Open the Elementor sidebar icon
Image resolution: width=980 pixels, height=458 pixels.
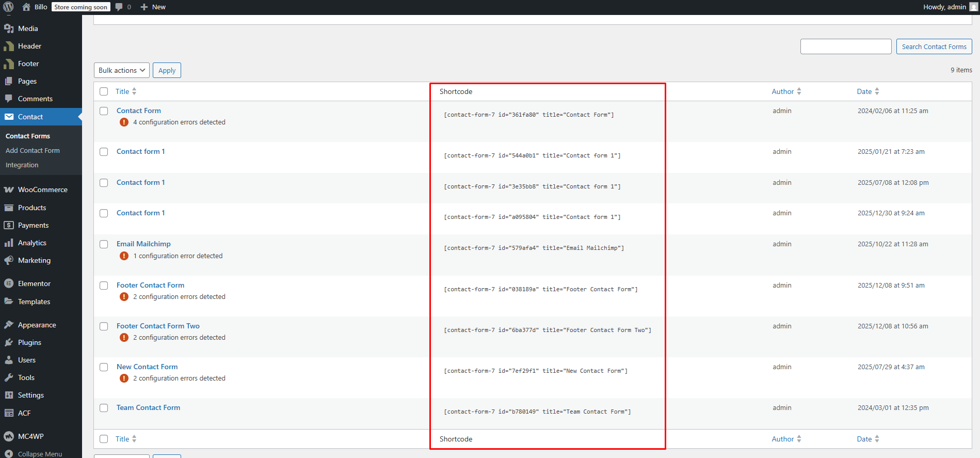click(x=9, y=283)
